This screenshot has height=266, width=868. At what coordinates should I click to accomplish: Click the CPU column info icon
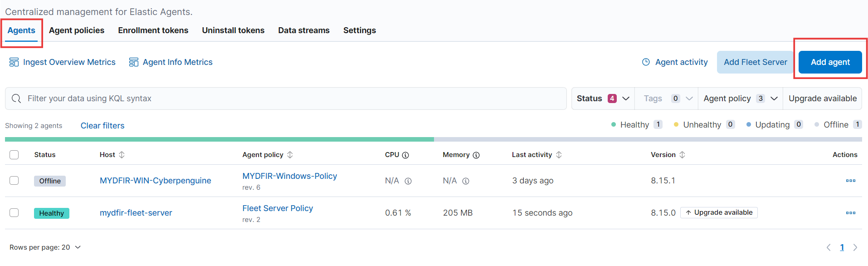(x=405, y=155)
